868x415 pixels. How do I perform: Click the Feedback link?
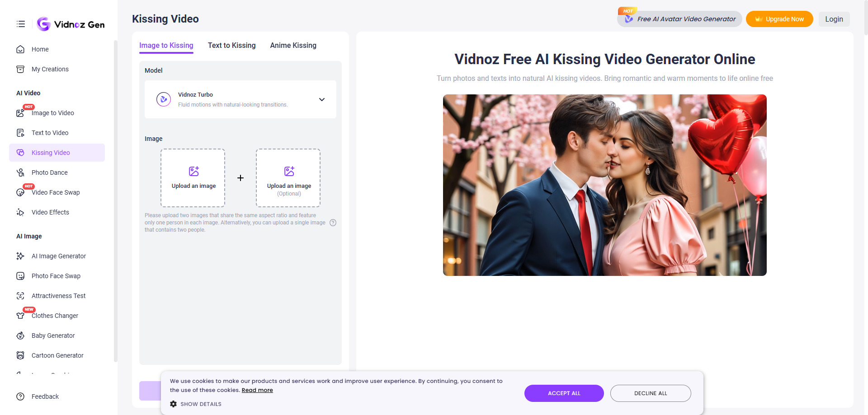pyautogui.click(x=45, y=396)
